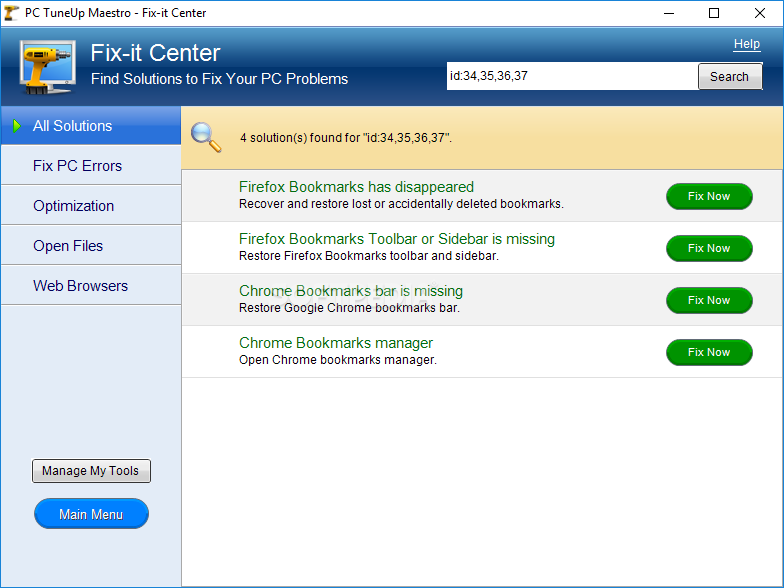Open the Open Files category
This screenshot has width=784, height=588.
[91, 246]
